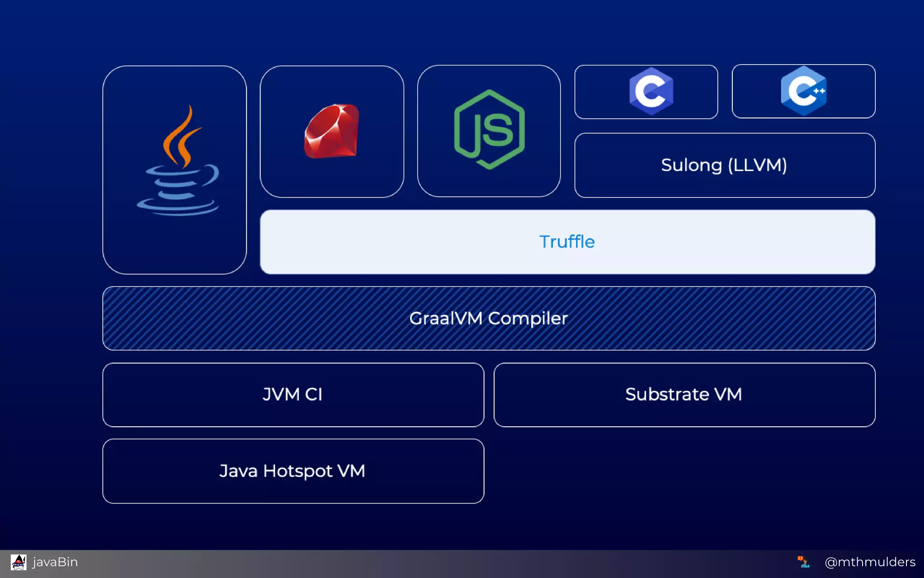This screenshot has height=578, width=924.
Task: Click the C language hexagon logo
Action: pyautogui.click(x=651, y=91)
